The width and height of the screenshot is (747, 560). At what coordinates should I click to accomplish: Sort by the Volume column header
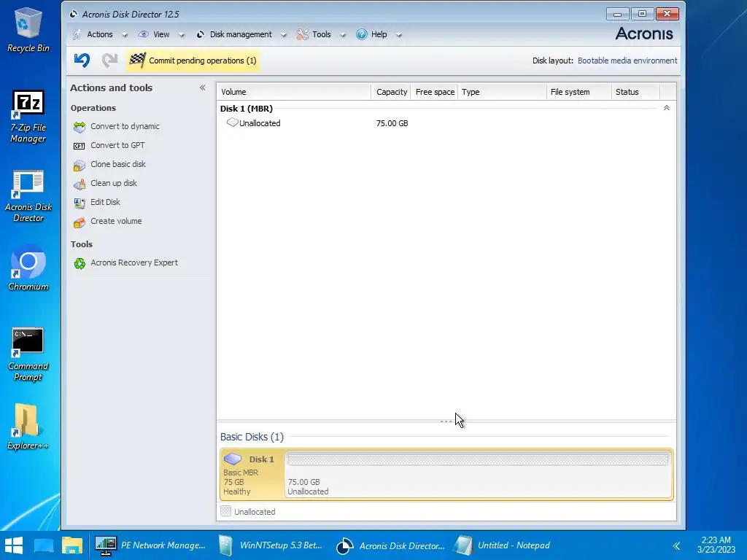(x=294, y=92)
